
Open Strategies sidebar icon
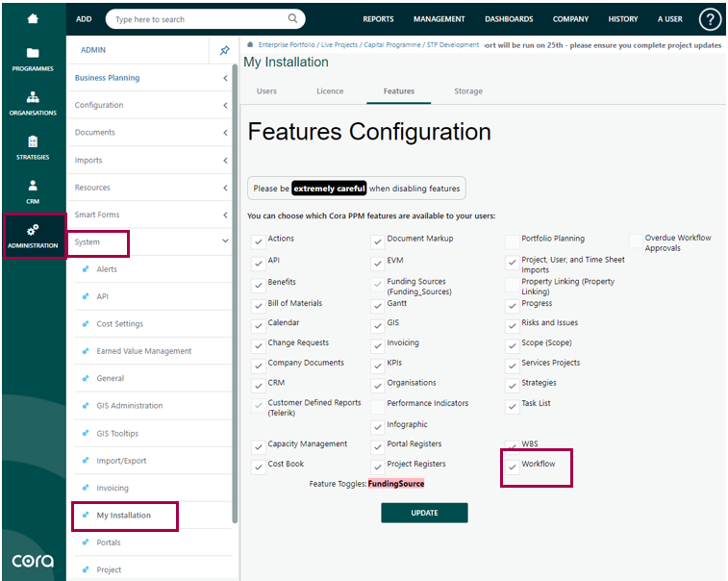(x=33, y=141)
